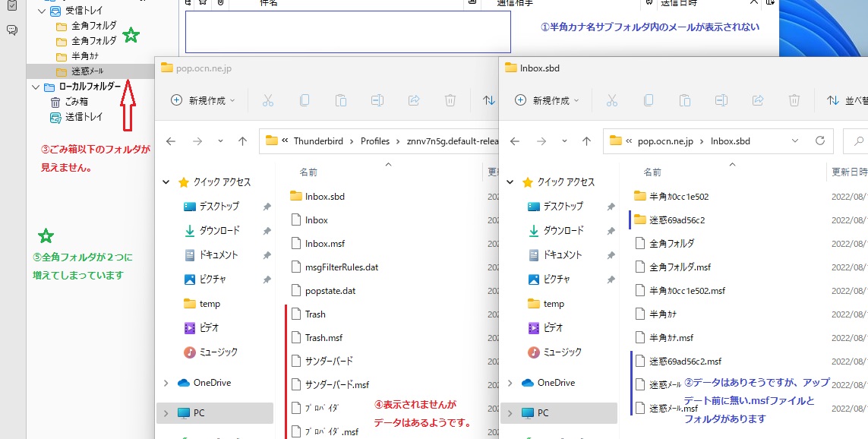The height and width of the screenshot is (439, 868).
Task: Open the ごみ箱 folder in Thunderbird
Action: click(x=76, y=102)
